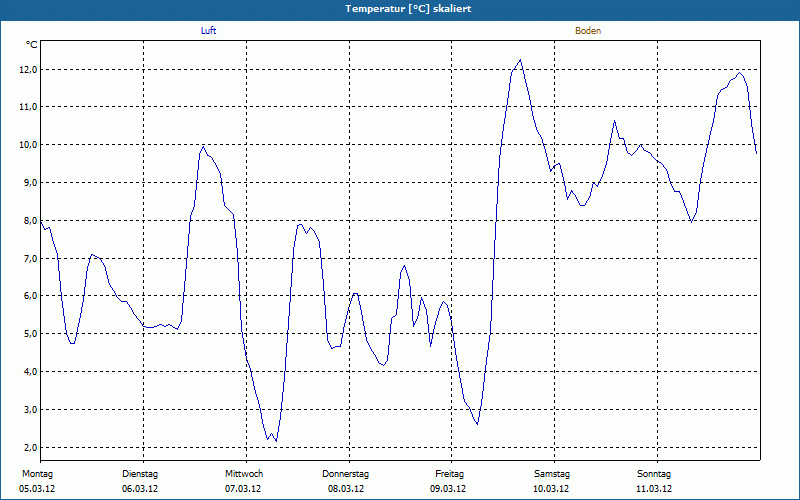Click the chart title 'Temperatur [°C] skaliert'

coord(408,9)
